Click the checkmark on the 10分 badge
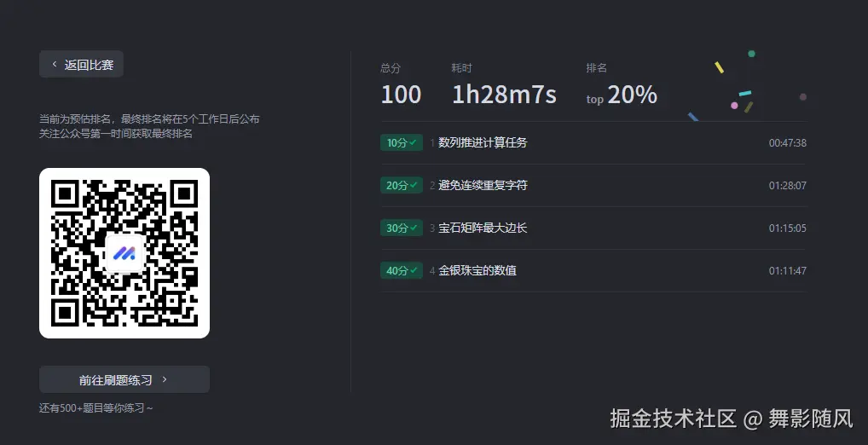The image size is (868, 445). [x=414, y=142]
